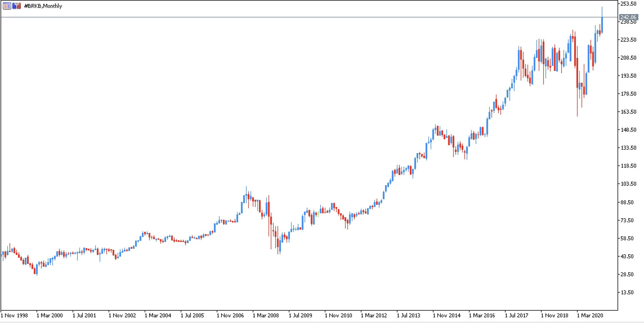
Task: Click the 1 Nov 2014 date label
Action: (447, 315)
